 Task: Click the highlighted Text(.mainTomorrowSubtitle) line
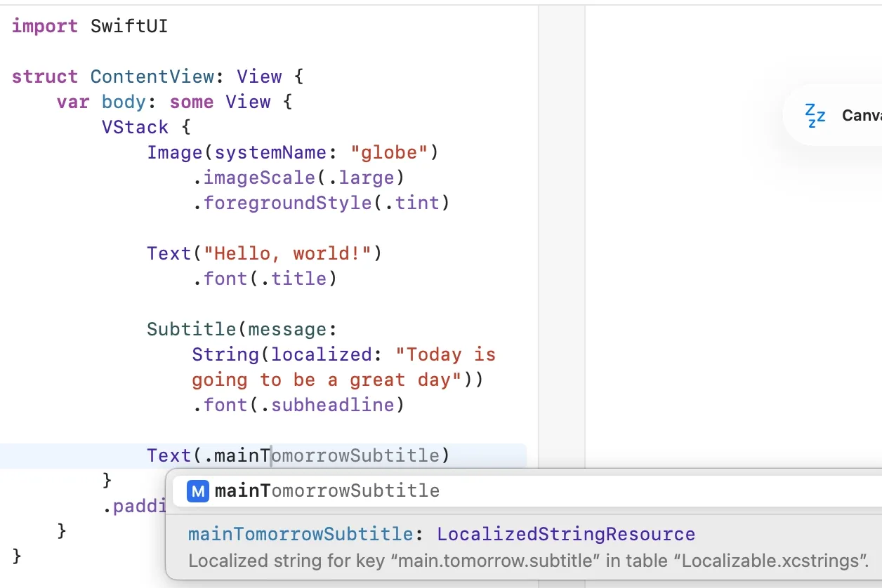[298, 455]
